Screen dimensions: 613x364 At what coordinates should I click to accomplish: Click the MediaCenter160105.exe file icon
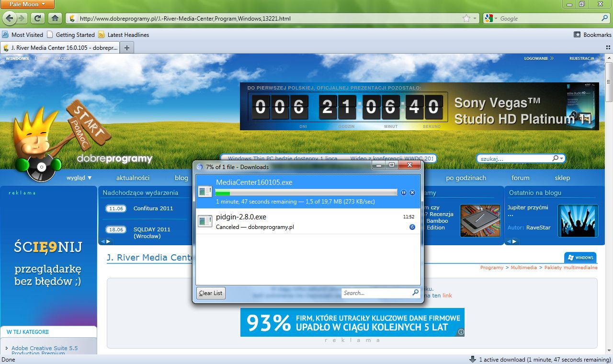point(205,192)
